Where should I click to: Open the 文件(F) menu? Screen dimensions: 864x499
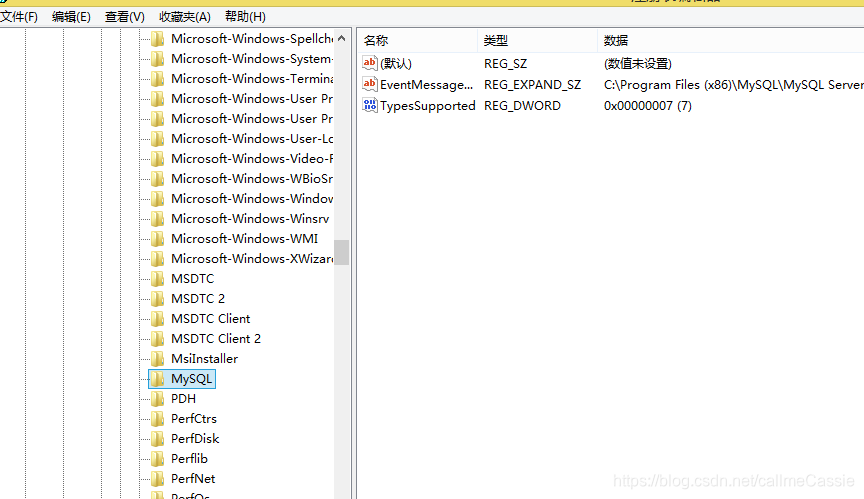click(x=19, y=17)
